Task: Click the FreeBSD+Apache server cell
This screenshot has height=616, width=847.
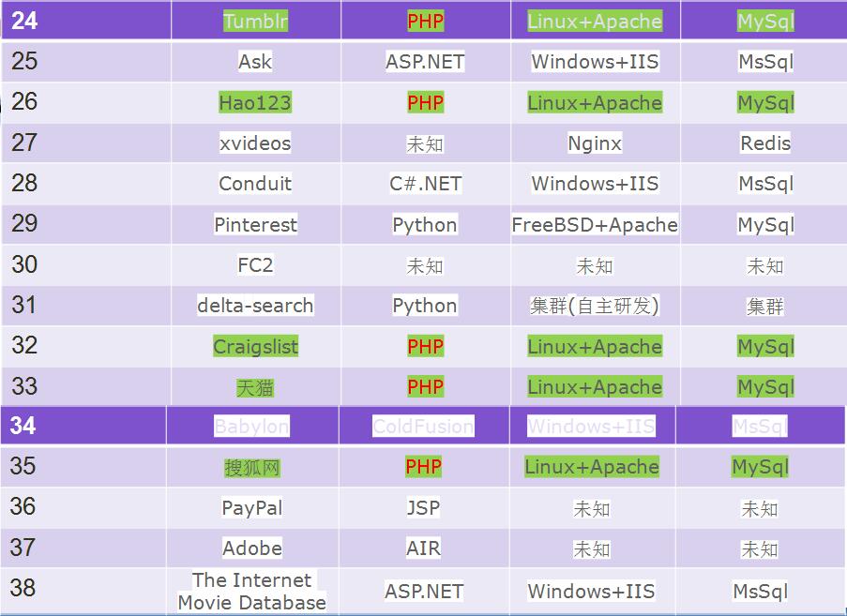Action: 595,225
